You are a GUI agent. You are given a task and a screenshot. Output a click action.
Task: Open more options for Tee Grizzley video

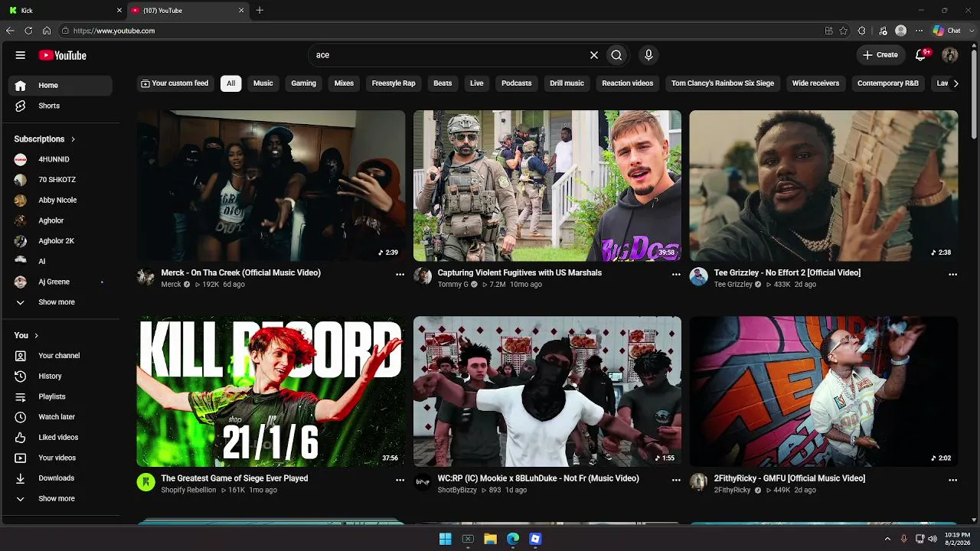coord(952,274)
